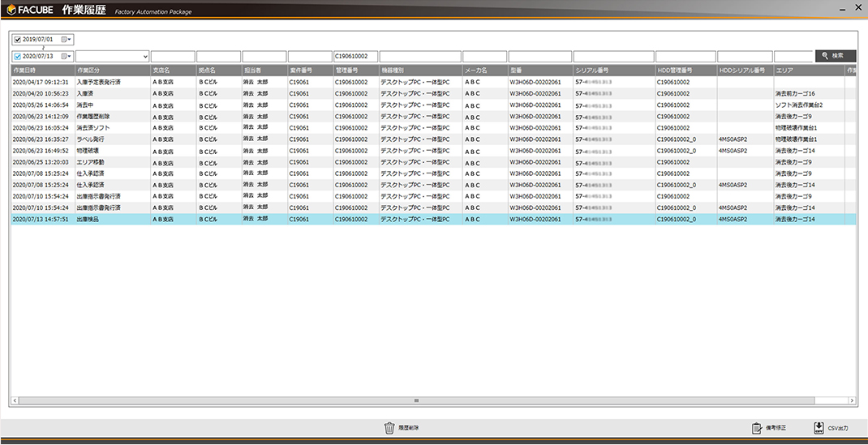
Task: Expand the 作業区分 filter dropdown
Action: (x=145, y=56)
